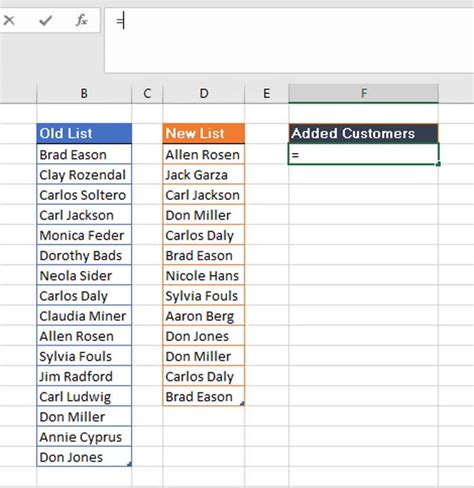Select Clay Rozendal in Old List

[x=84, y=174]
